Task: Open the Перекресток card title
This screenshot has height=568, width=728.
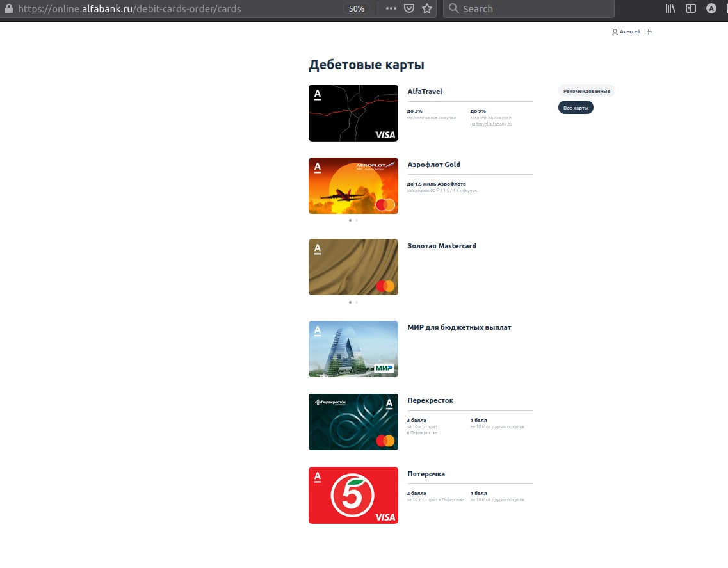Action: (x=430, y=400)
